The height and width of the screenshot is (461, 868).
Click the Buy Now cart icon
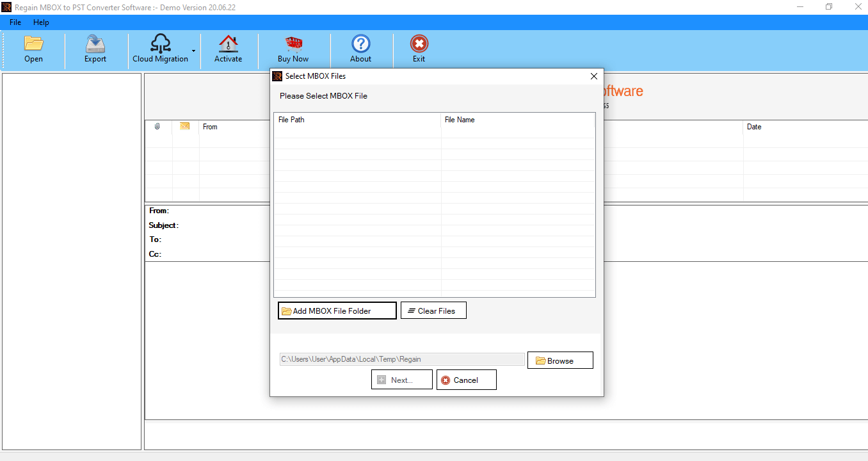(x=294, y=45)
